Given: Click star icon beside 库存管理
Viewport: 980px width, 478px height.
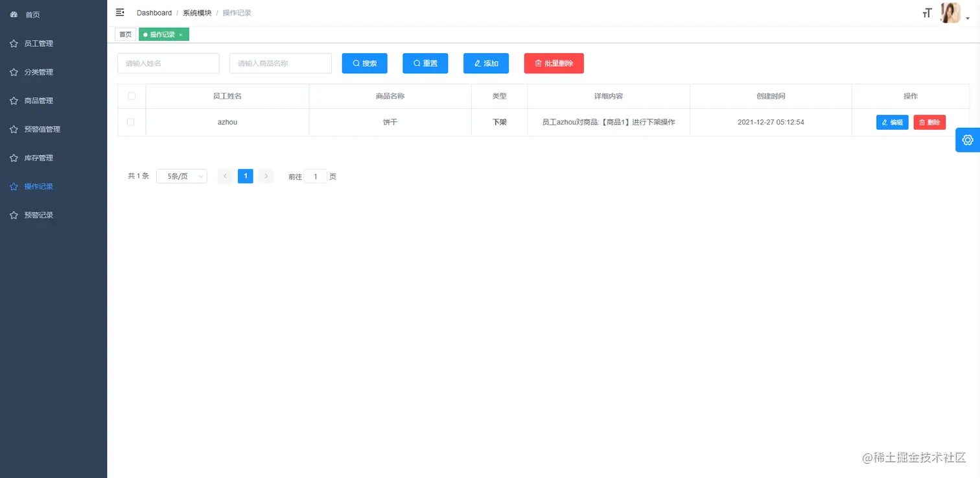Looking at the screenshot, I should coord(14,158).
